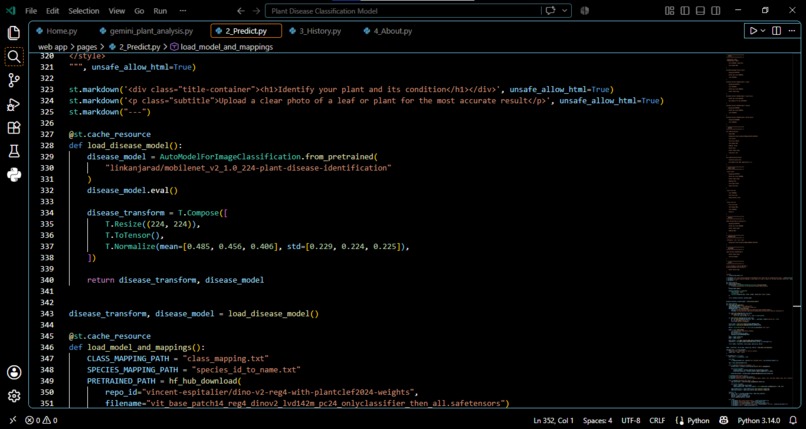Go back using the left arrow
The image size is (806, 429).
(241, 11)
